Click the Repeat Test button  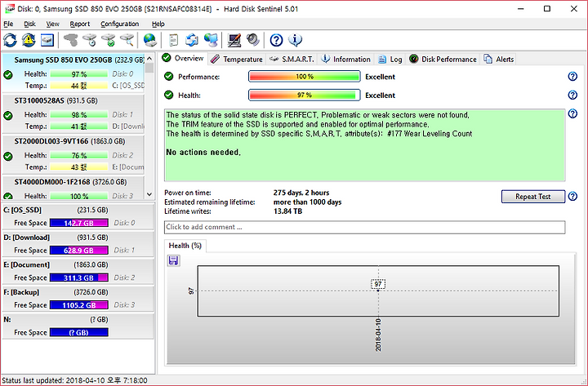pos(532,197)
